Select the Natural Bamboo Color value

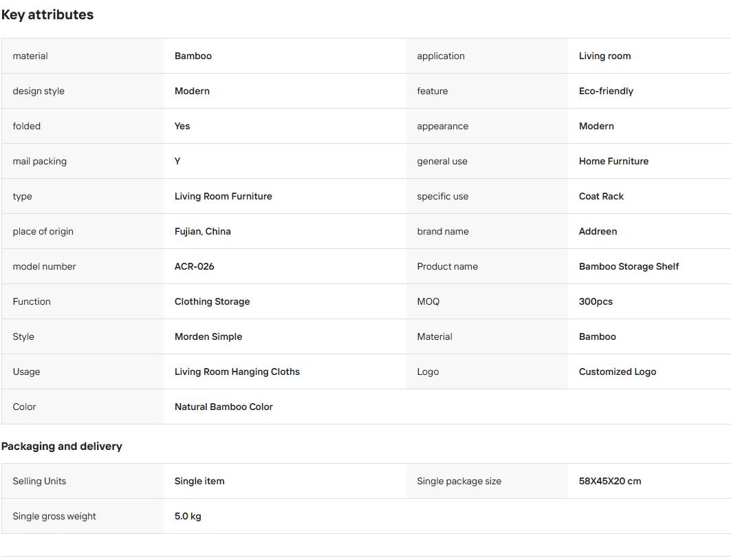223,407
